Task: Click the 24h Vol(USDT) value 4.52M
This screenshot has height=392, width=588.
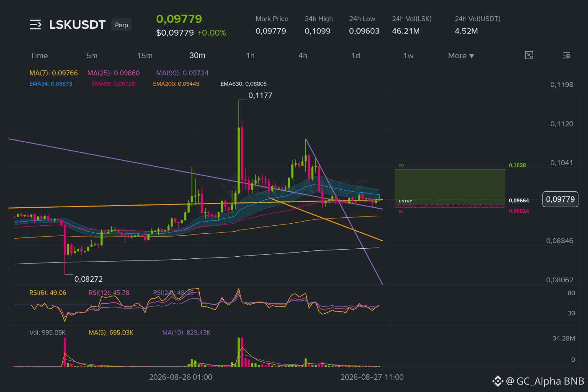Action: pos(466,31)
